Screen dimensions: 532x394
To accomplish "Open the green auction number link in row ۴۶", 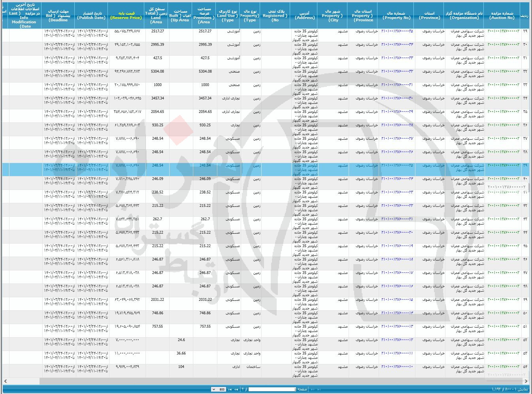I will point(504,259).
